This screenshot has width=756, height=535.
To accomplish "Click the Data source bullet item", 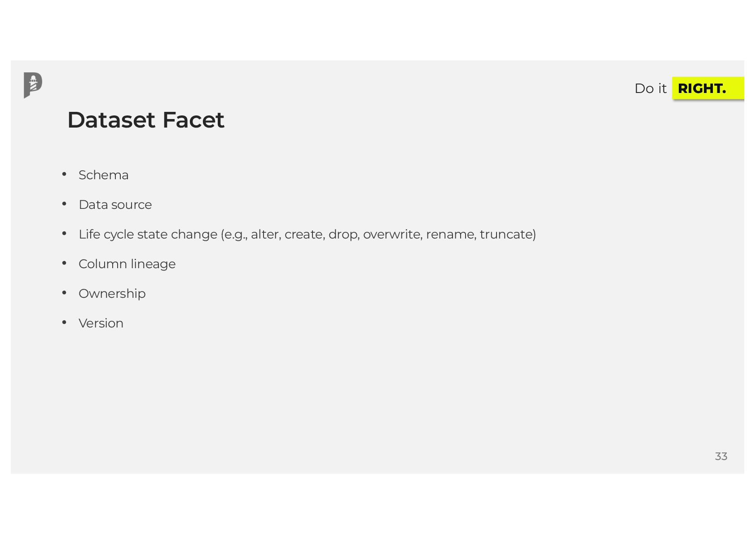I will tap(115, 204).
